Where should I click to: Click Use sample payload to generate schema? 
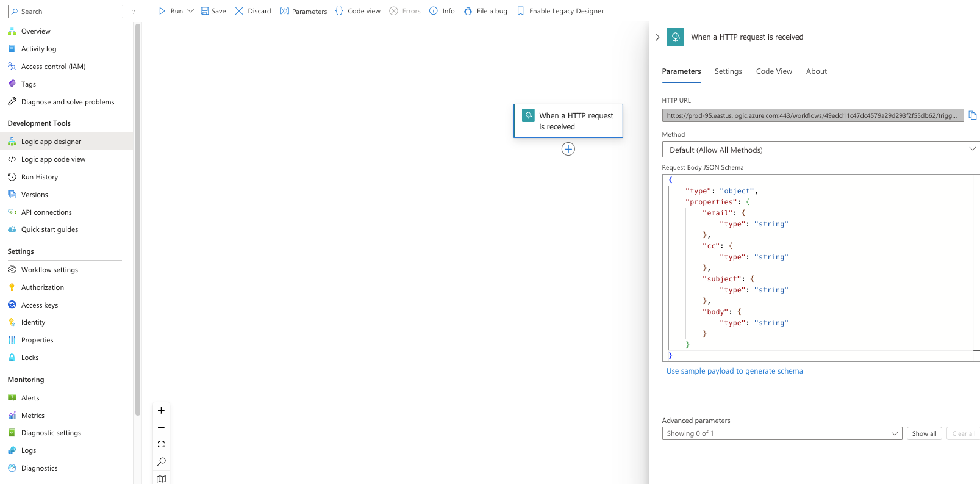point(734,371)
